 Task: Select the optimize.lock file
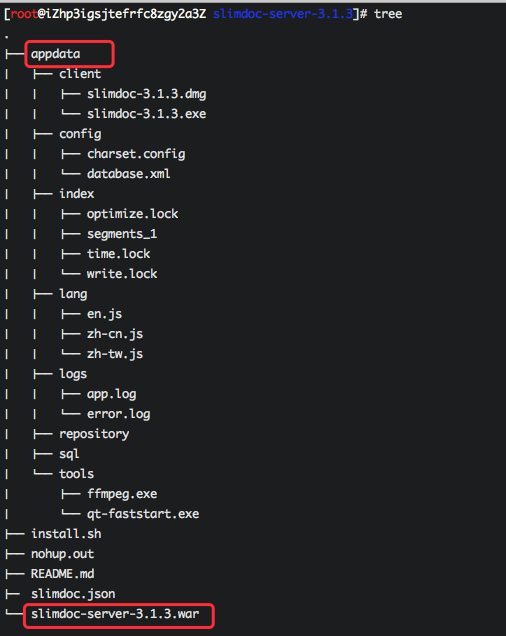click(133, 214)
